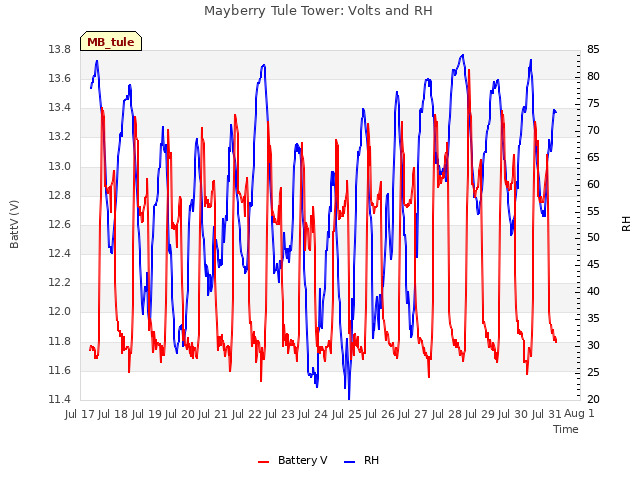This screenshot has width=640, height=480.
Task: Click the Jul 20 date tick label
Action: point(180,414)
